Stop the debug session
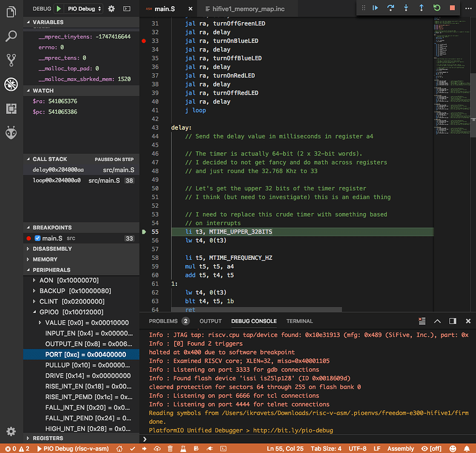 [x=452, y=8]
